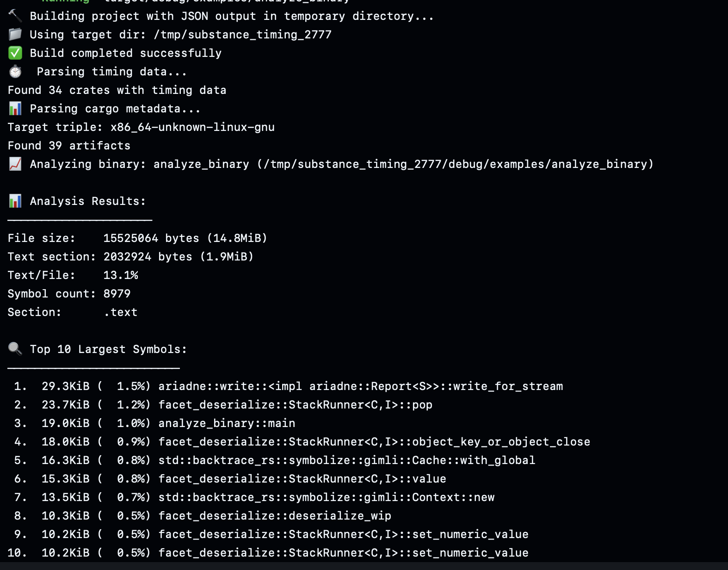Click the green checkmark beside Build completed

pos(15,53)
